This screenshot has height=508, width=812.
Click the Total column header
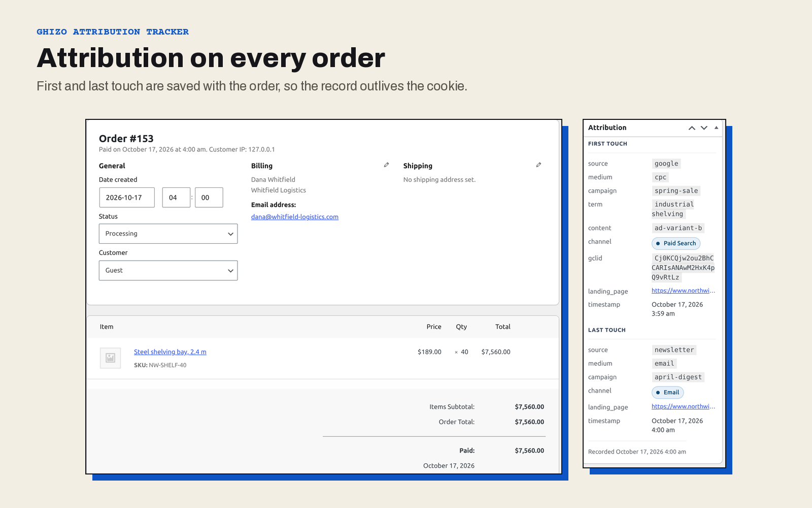tap(503, 327)
